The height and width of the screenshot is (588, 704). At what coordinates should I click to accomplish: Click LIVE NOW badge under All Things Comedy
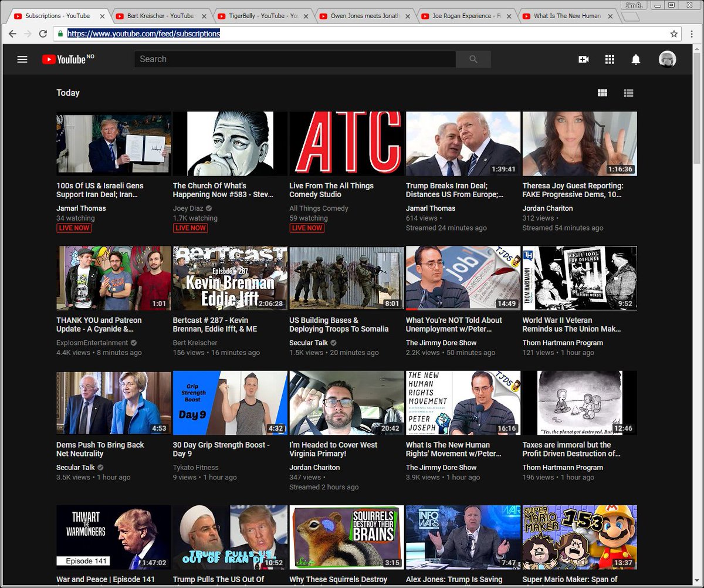pos(307,228)
